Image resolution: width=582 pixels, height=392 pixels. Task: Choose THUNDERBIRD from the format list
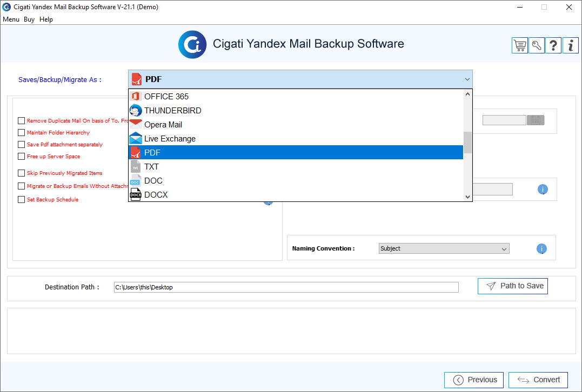296,111
